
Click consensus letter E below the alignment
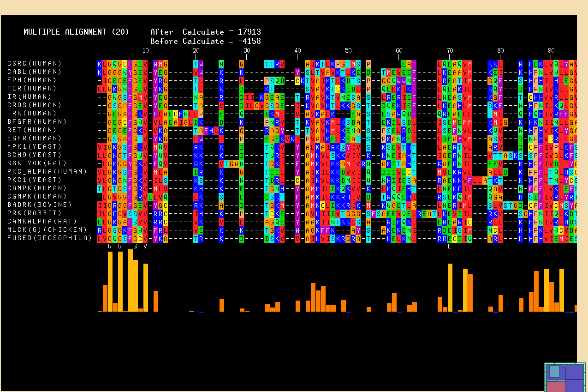[x=450, y=246]
